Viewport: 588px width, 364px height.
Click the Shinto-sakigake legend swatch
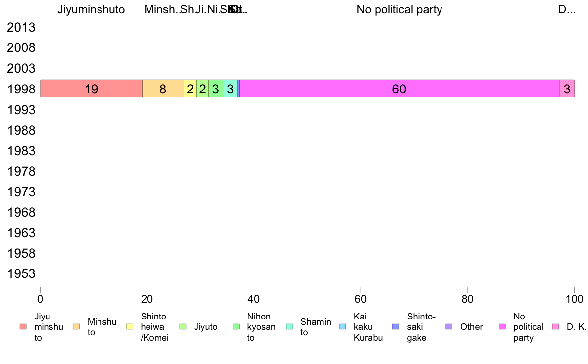396,327
